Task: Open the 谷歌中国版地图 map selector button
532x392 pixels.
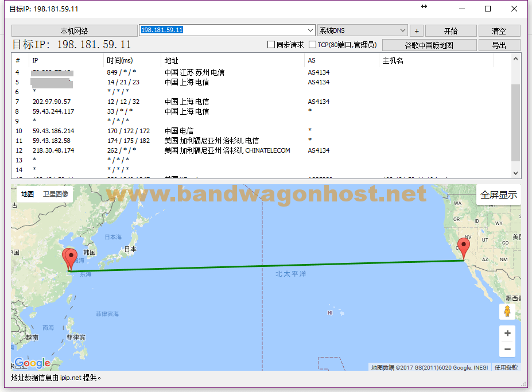Action: tap(429, 45)
